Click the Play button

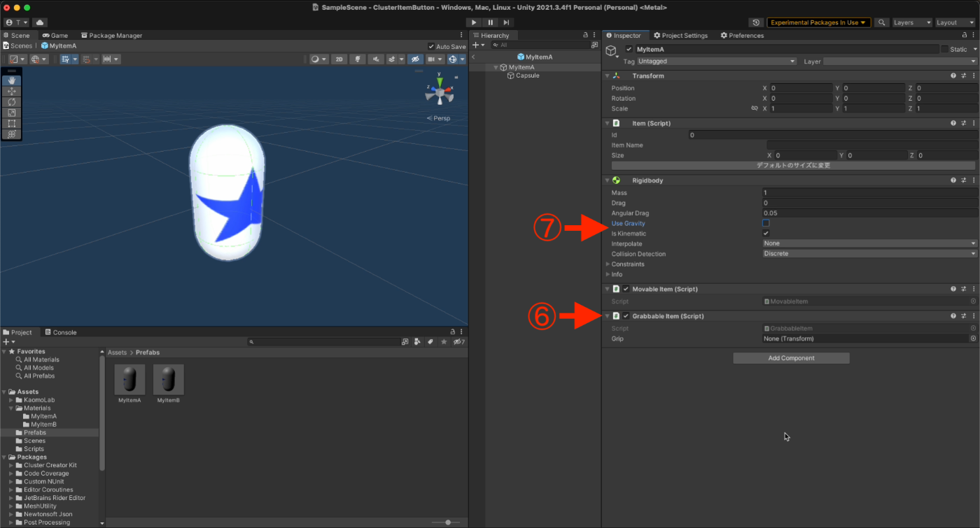tap(475, 22)
